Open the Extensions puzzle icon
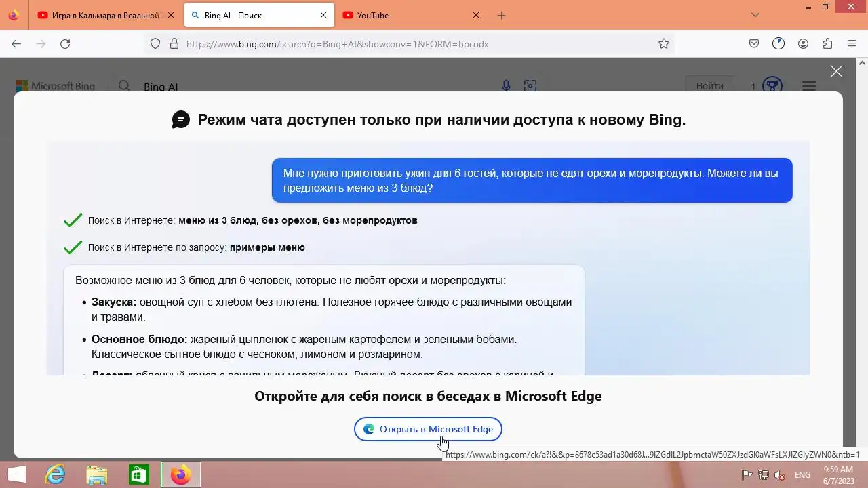This screenshot has width=868, height=488. click(x=827, y=43)
